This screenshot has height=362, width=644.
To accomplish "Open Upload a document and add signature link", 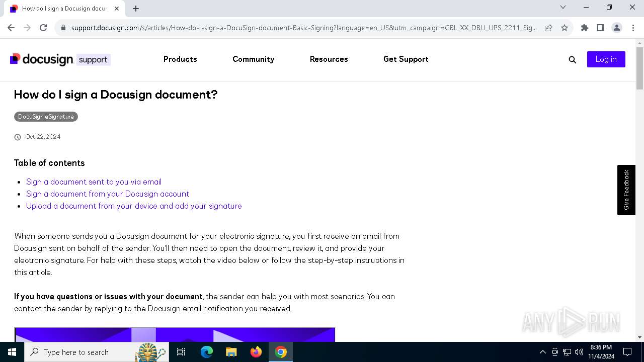I will click(x=134, y=206).
